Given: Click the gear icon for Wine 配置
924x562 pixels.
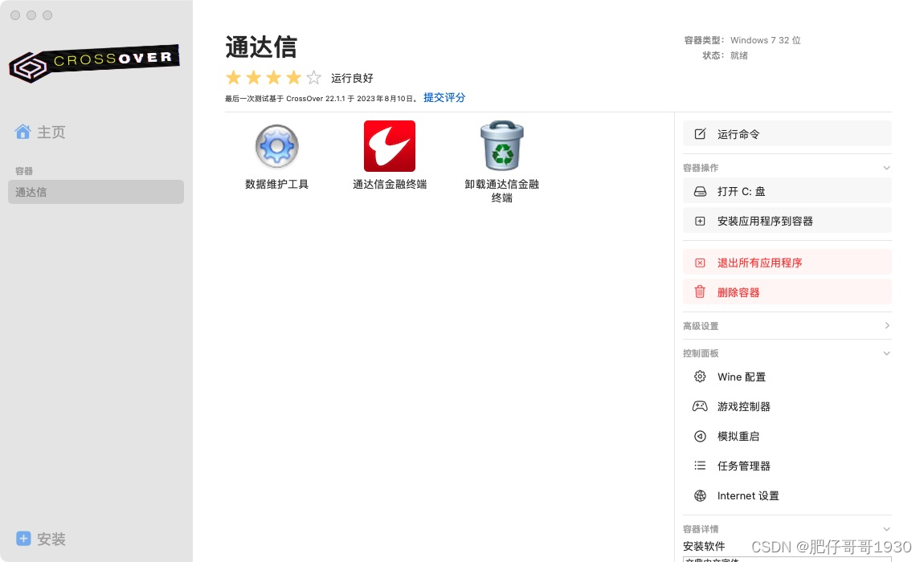Looking at the screenshot, I should tap(700, 377).
